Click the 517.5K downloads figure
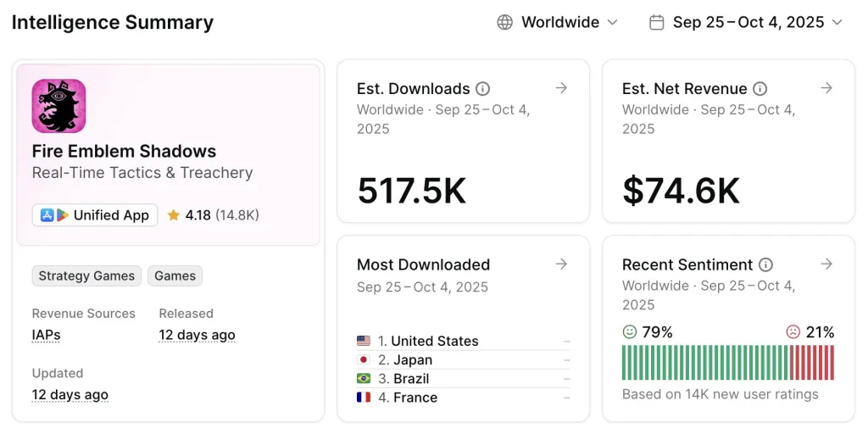The width and height of the screenshot is (868, 434). (x=412, y=191)
